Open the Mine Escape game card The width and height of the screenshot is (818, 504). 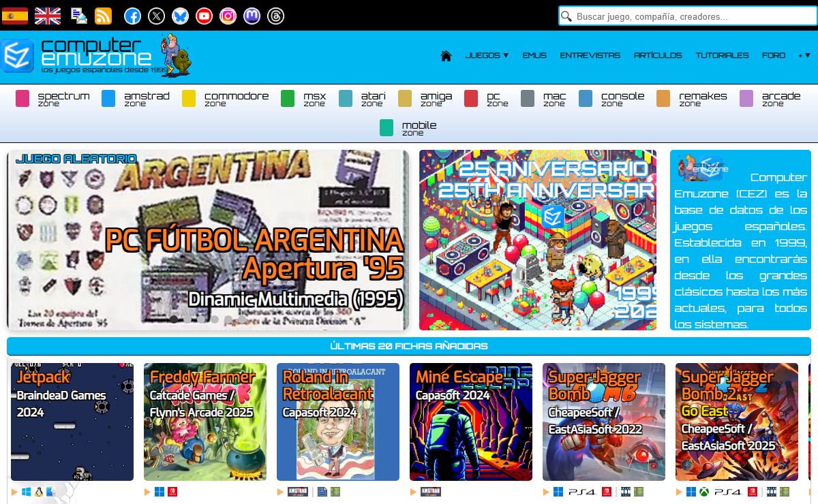click(x=471, y=422)
